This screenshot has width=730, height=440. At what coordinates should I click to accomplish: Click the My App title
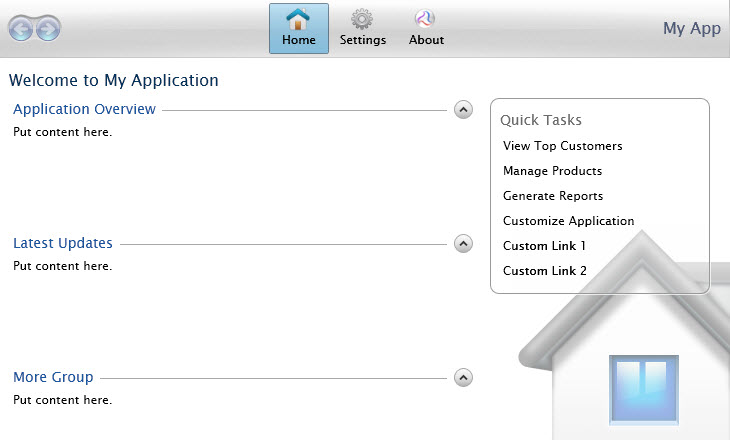click(692, 29)
